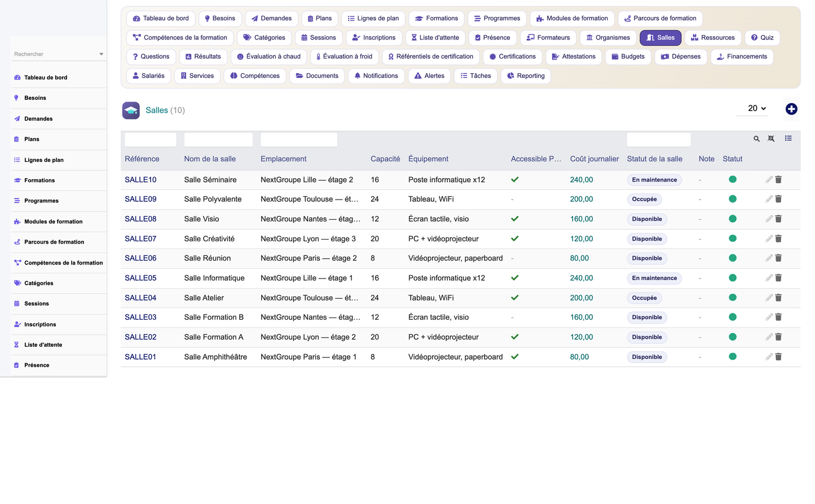
Task: Click the Statut de la salle filter field
Action: point(659,139)
